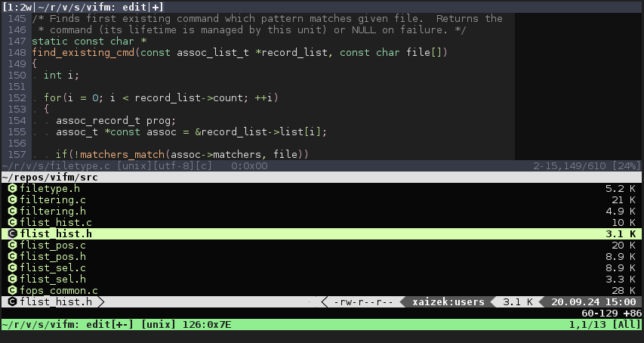Click the C icon beside flist_pos.c

[x=12, y=246]
